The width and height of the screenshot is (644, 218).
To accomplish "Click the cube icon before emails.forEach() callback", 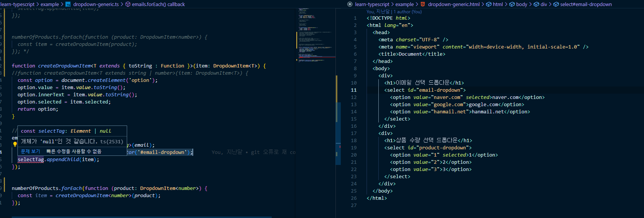I will tap(128, 4).
